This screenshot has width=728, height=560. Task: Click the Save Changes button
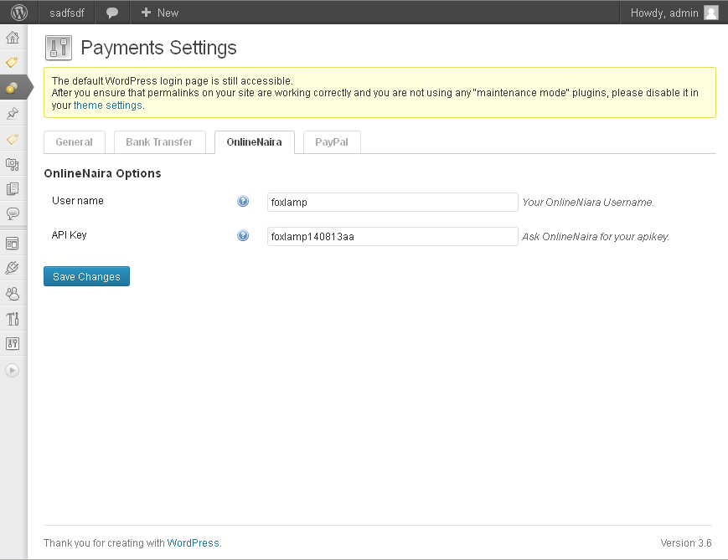(x=86, y=276)
